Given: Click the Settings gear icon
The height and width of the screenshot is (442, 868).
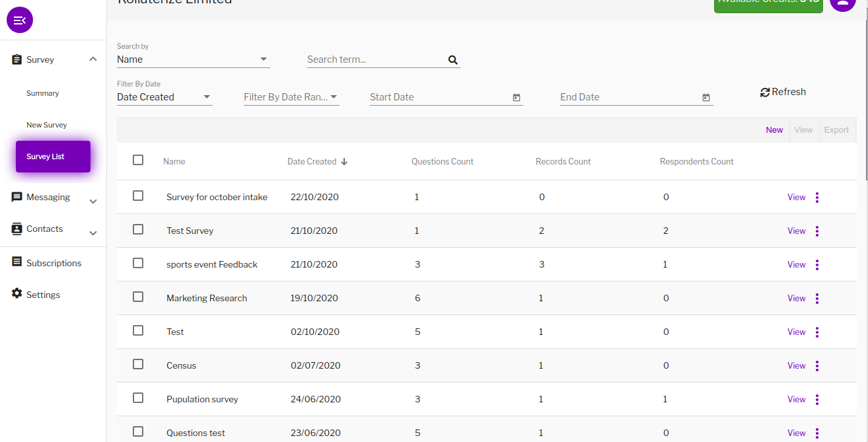Looking at the screenshot, I should [x=17, y=293].
